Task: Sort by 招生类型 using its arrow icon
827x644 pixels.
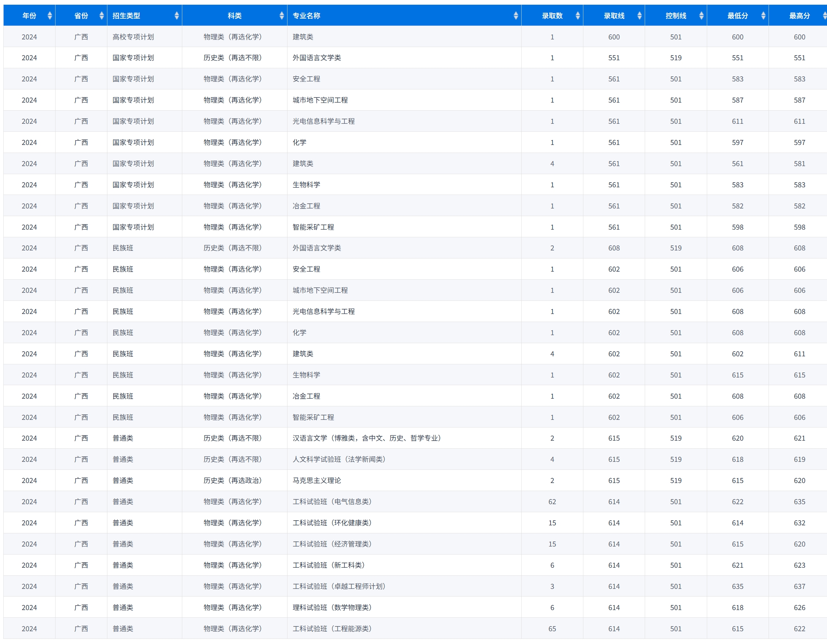Action: coord(176,15)
